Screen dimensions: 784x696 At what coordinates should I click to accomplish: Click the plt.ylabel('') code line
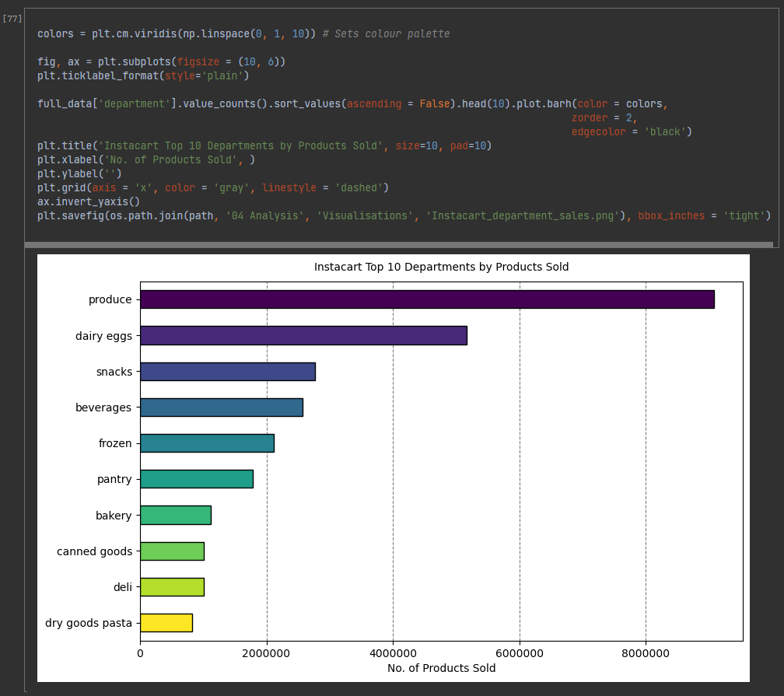[79, 173]
